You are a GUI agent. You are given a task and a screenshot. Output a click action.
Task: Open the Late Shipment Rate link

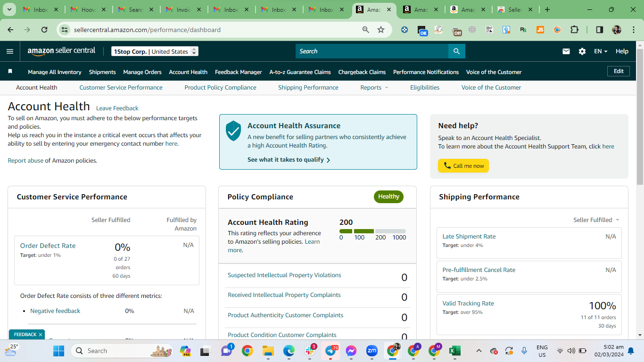coord(469,237)
